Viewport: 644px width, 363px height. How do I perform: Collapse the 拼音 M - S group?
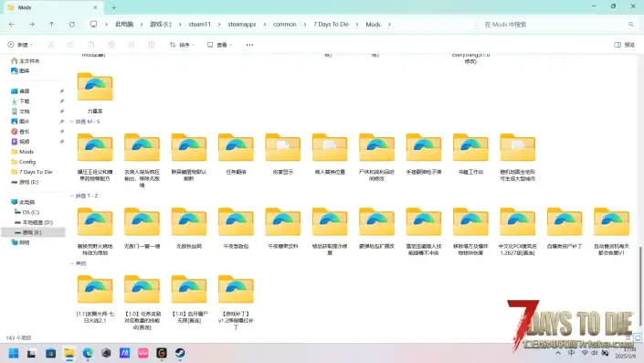[x=72, y=122]
